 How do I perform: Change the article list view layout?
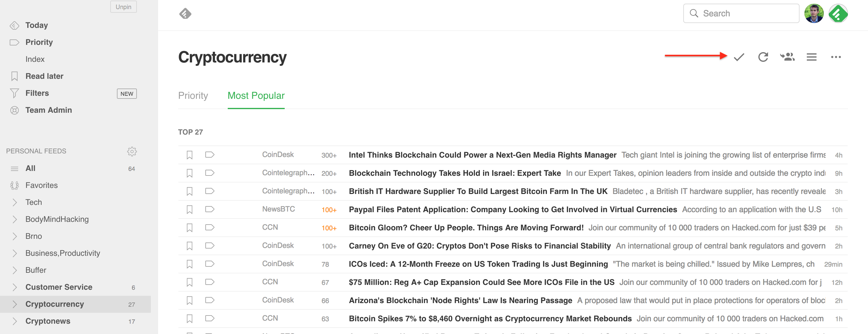tap(811, 57)
